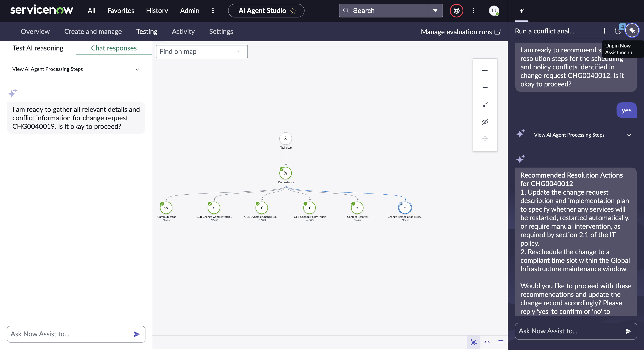Viewport: 644px width, 350px height.
Task: Open the header overflow menu beside globe
Action: click(x=473, y=10)
